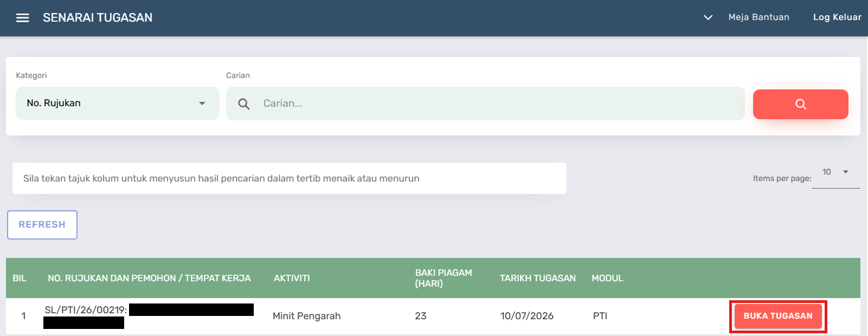This screenshot has width=868, height=336.
Task: Click BUKA TUGASAN for SL/PTI/26/00219
Action: [778, 316]
